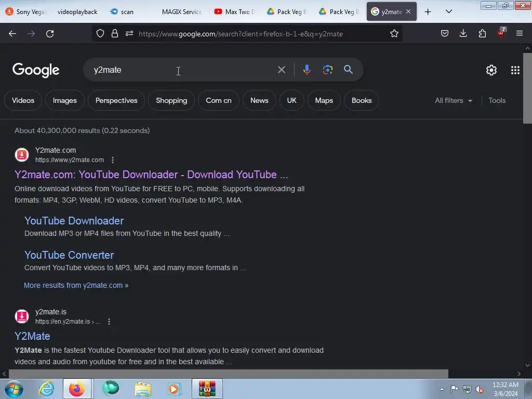Open the Google apps grid

coord(515,70)
